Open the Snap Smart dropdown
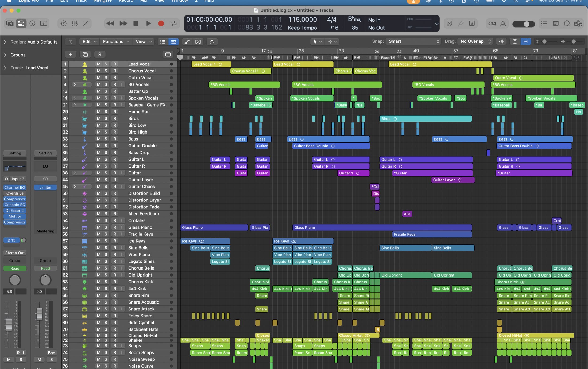The height and width of the screenshot is (369, 588). [x=413, y=41]
